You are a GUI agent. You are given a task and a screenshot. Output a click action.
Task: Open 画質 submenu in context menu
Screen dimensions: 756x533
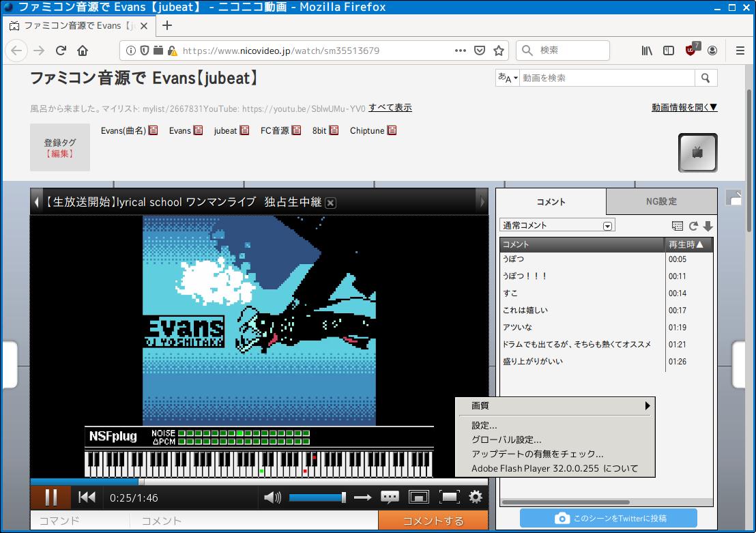point(555,405)
